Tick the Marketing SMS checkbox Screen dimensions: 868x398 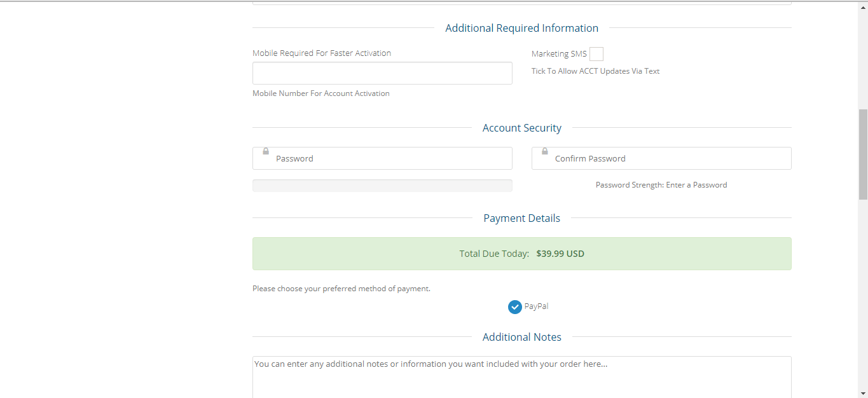click(596, 54)
